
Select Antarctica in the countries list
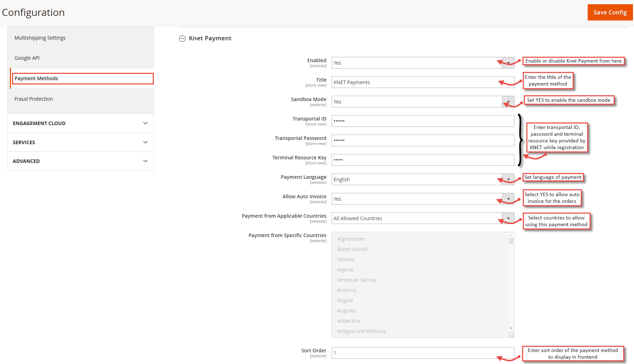pos(348,321)
